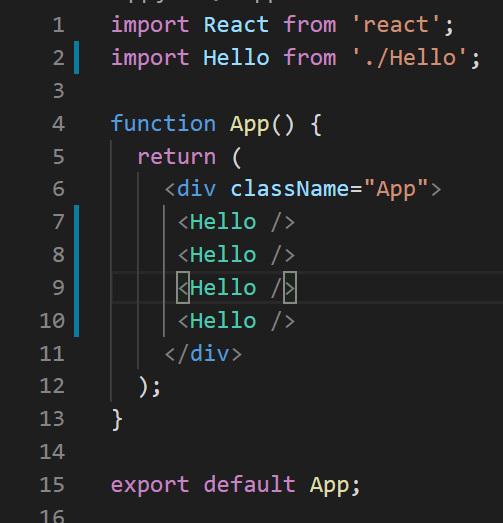Viewport: 503px width, 523px height.
Task: Click line number 9 in the gutter
Action: [x=58, y=288]
